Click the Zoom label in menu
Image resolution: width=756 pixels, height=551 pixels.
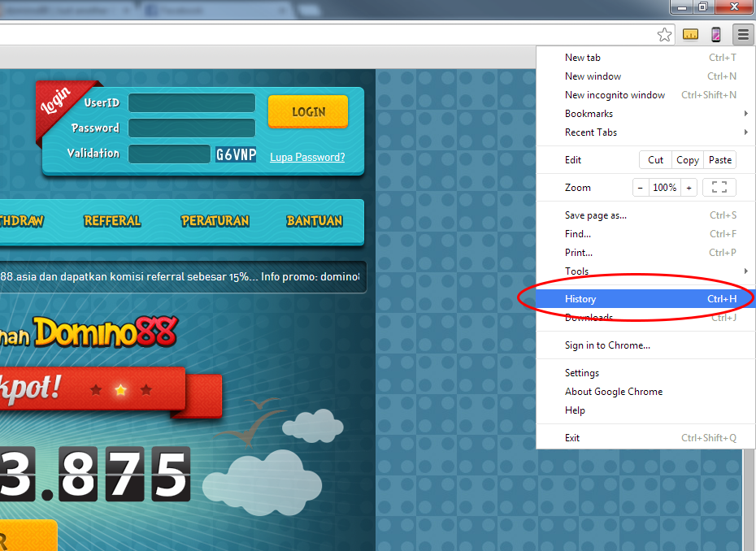tap(578, 188)
